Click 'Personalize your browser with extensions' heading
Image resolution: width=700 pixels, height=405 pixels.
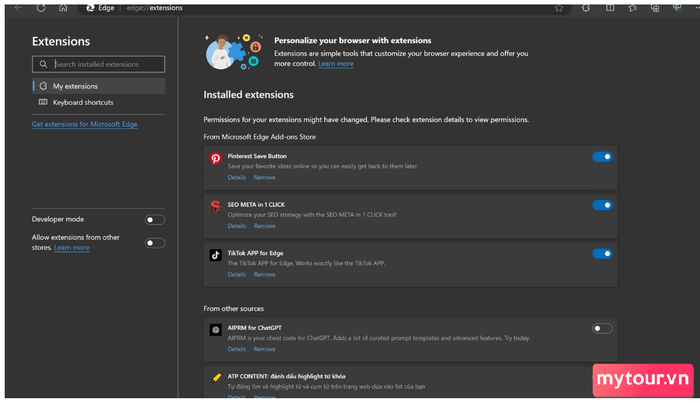[353, 40]
